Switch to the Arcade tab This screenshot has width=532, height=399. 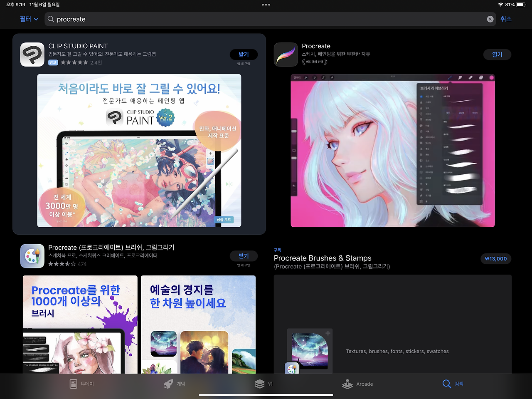coord(357,384)
